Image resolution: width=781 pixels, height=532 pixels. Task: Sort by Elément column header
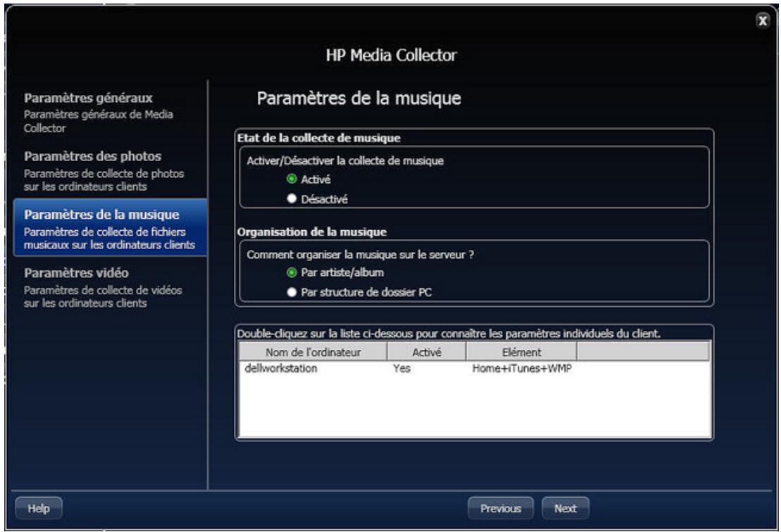click(x=522, y=352)
